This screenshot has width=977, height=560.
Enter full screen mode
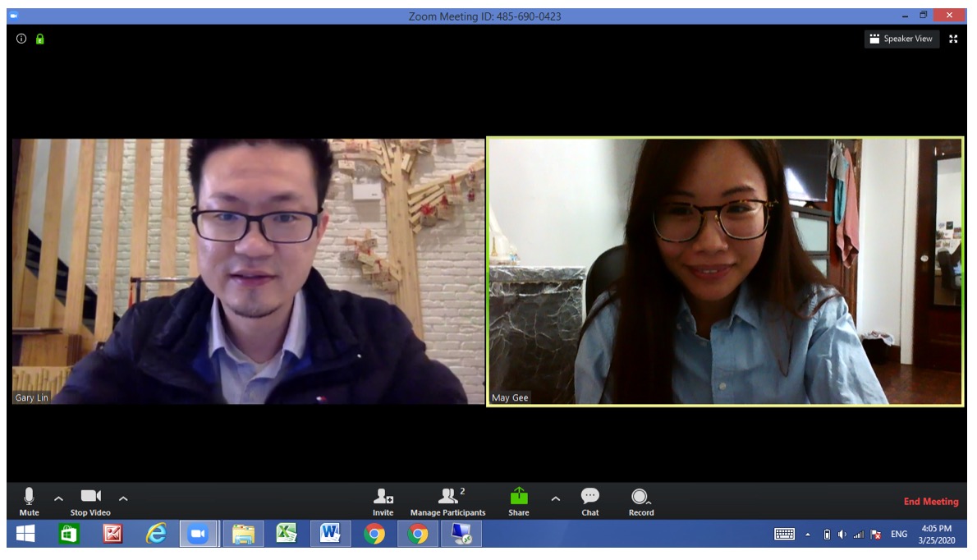tap(953, 39)
